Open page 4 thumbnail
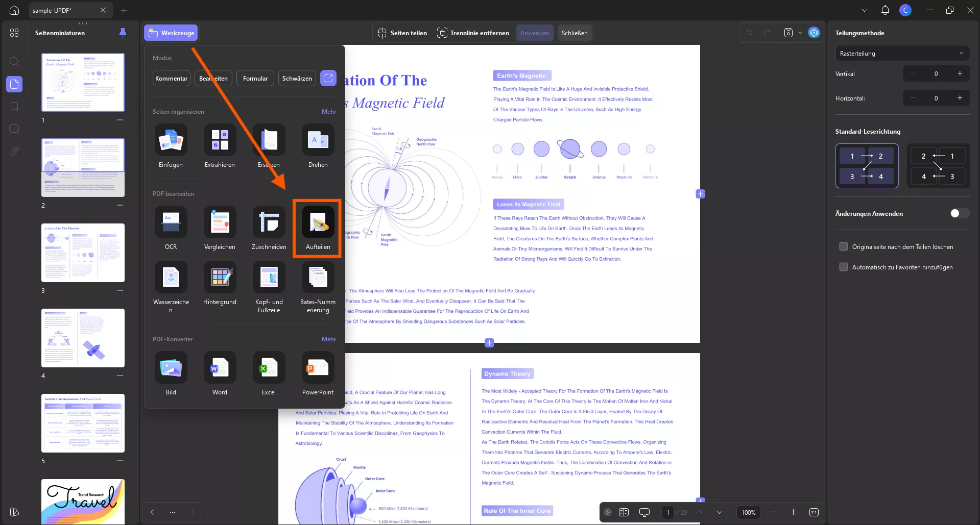Screen dimensions: 980x525 (83, 338)
